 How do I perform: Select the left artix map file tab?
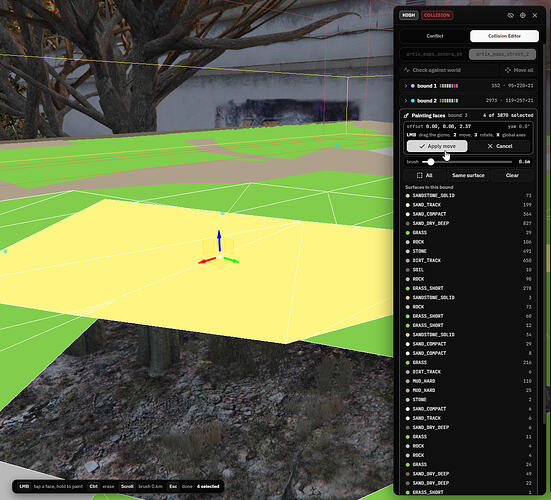pyautogui.click(x=434, y=54)
